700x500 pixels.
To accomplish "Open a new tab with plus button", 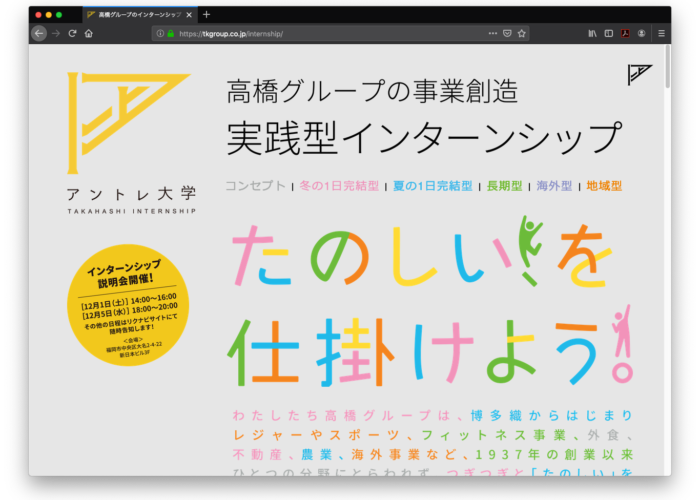I will [x=207, y=15].
